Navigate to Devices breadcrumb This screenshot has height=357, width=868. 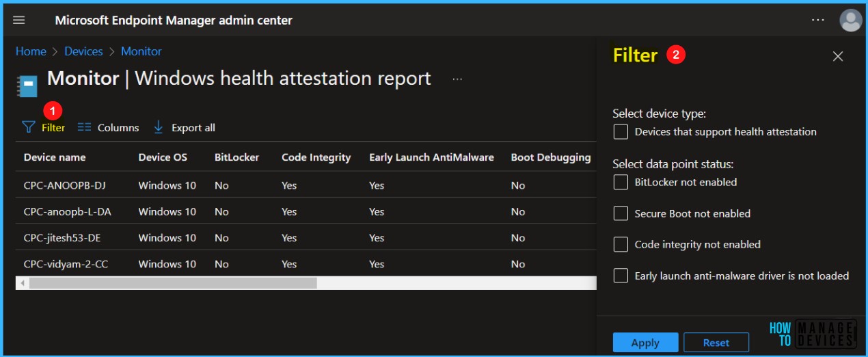click(83, 51)
